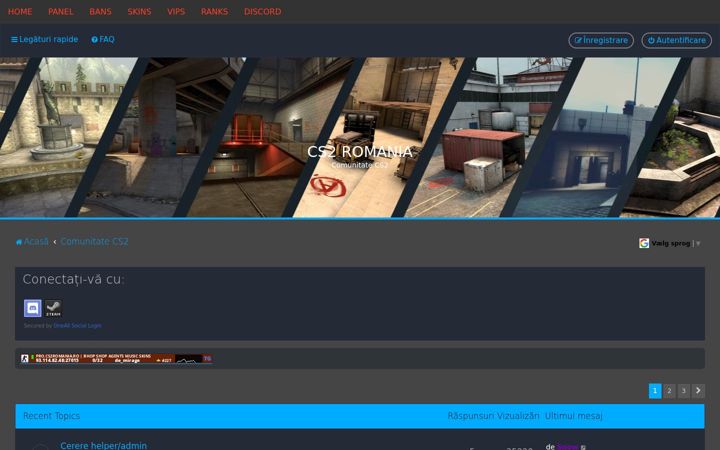Click the Ultimul mesaj column header

574,416
